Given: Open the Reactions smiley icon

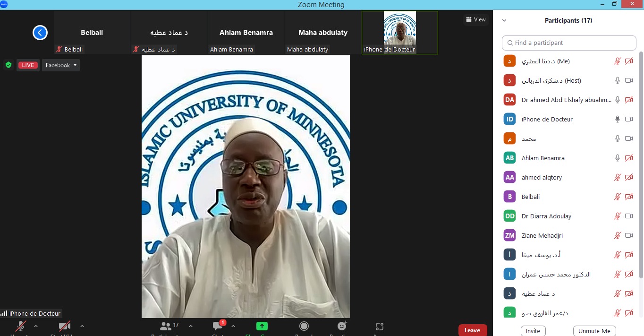Looking at the screenshot, I should coord(342,326).
